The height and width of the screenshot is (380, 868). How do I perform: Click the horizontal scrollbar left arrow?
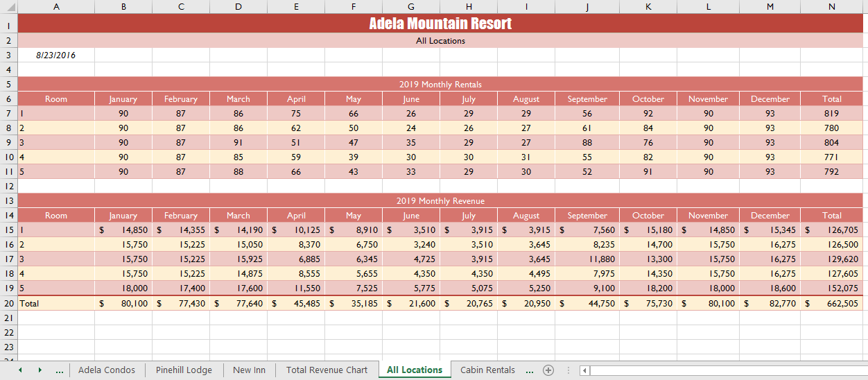click(x=585, y=370)
